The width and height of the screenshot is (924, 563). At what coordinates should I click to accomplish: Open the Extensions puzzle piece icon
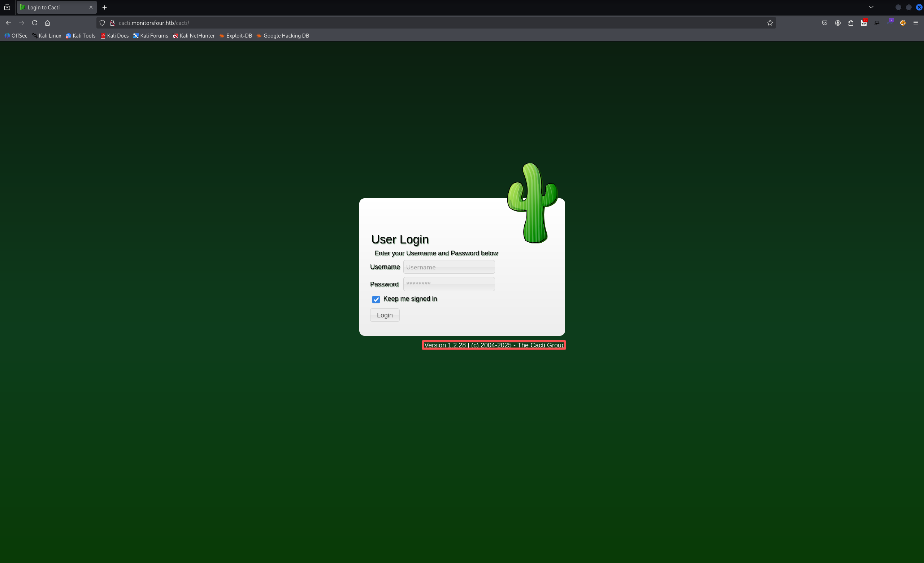point(850,23)
